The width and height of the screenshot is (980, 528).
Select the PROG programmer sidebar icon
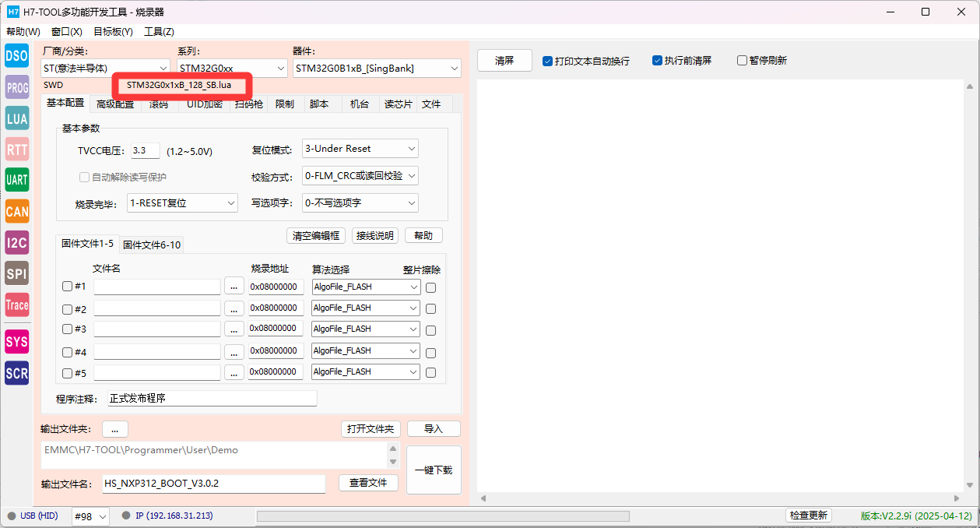point(16,87)
